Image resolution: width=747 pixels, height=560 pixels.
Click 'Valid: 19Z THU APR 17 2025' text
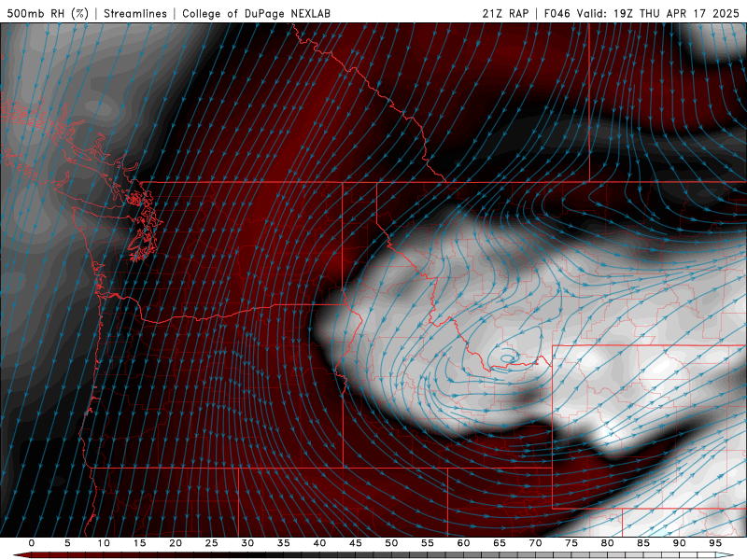(x=658, y=13)
